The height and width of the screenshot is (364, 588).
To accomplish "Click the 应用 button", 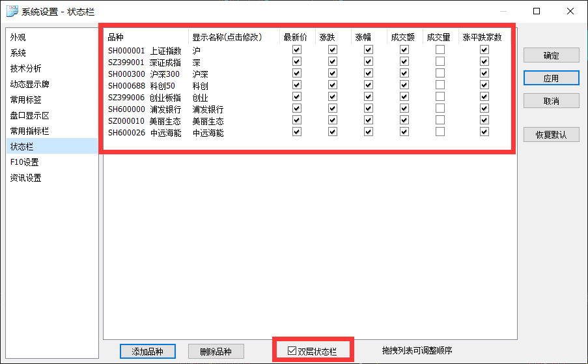I will coord(552,78).
